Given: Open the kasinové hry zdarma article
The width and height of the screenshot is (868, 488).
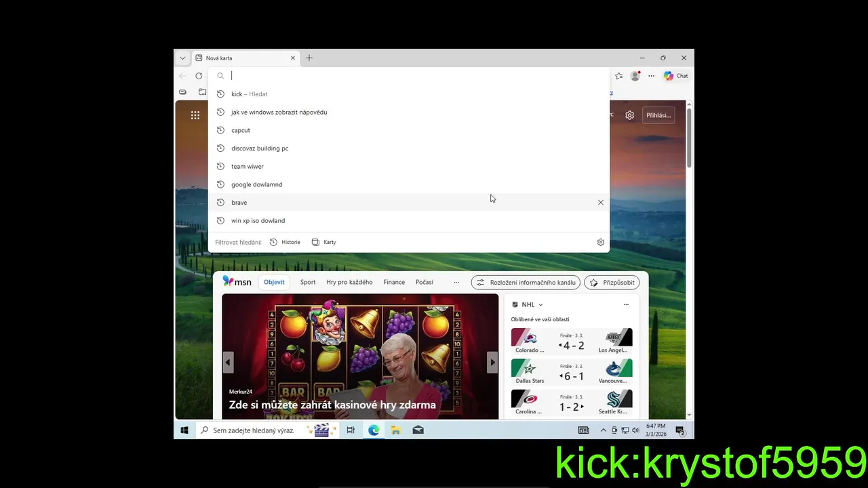Looking at the screenshot, I should pos(332,405).
